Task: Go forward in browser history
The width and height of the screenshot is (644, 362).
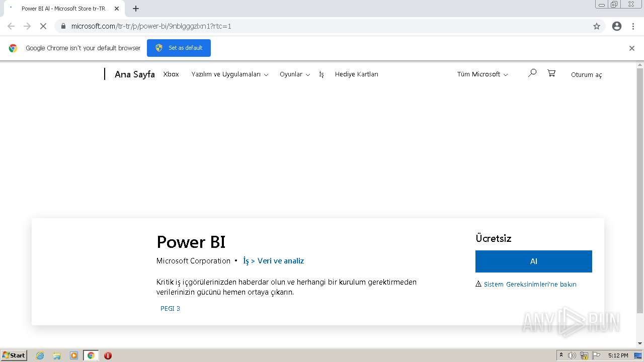Action: 27,26
